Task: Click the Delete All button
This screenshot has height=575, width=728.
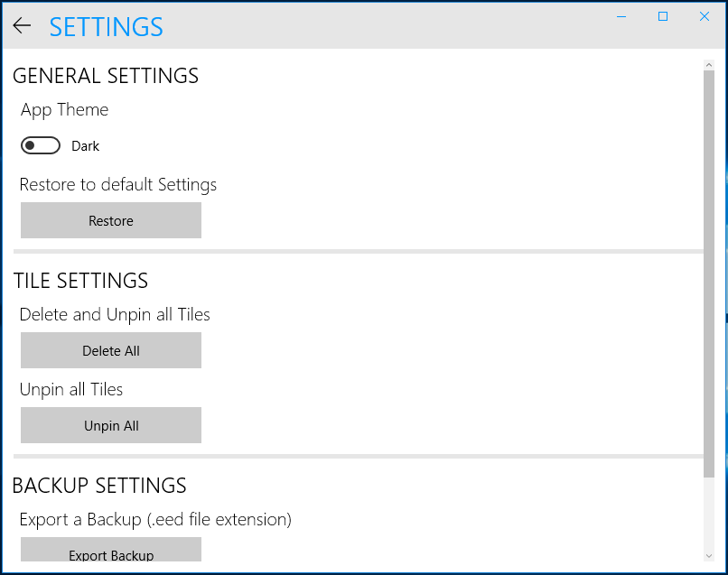Action: (111, 350)
